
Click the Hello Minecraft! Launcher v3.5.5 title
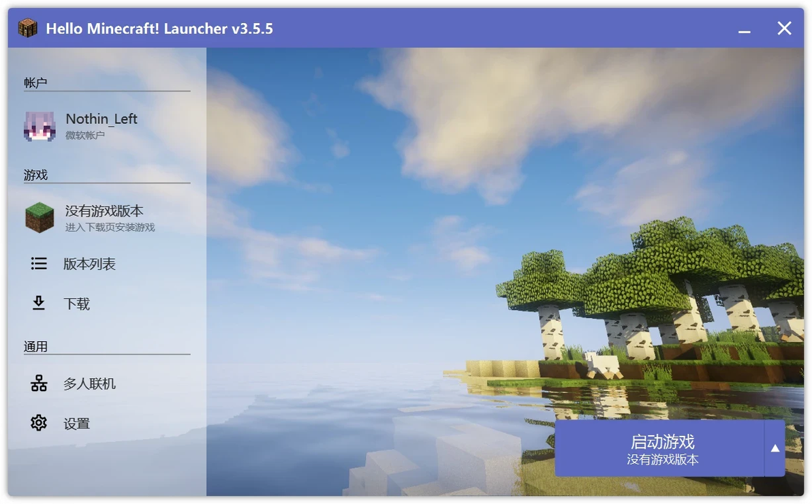click(159, 29)
